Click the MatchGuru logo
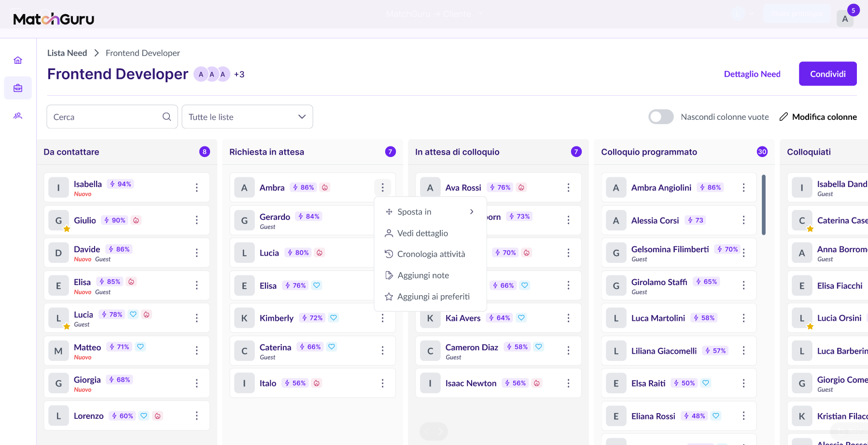The height and width of the screenshot is (445, 868). point(54,19)
